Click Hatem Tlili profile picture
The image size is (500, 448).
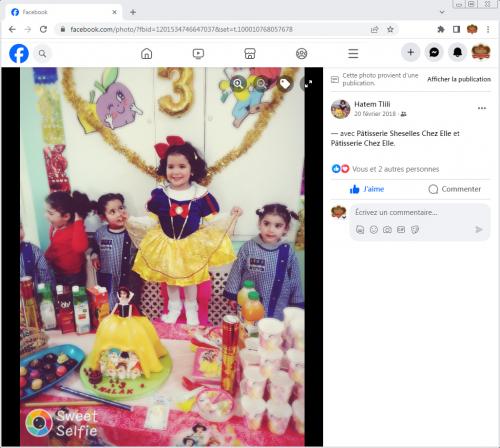pyautogui.click(x=340, y=109)
